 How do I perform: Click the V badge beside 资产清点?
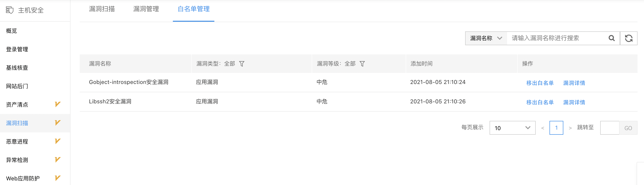coord(57,104)
